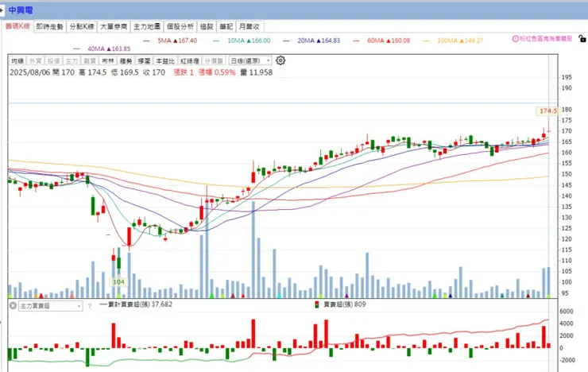This screenshot has height=372, width=588.
Task: Toggle the 融資 overlay button
Action: (89, 60)
